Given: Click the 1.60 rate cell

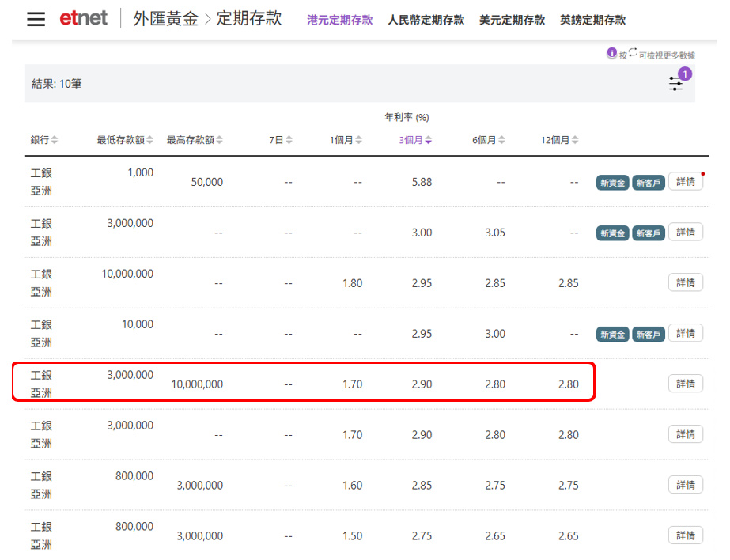Looking at the screenshot, I should (353, 486).
